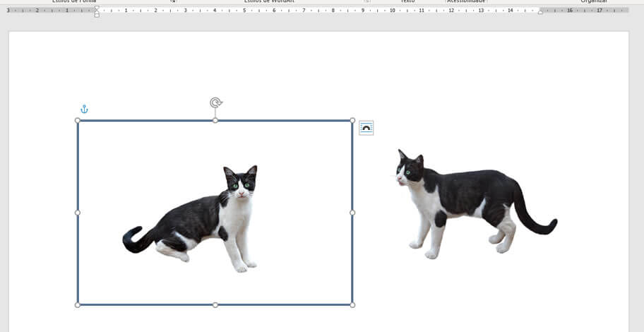Viewport: 644px width, 332px height.
Task: Select the left-middle sizing handle
Action: (x=78, y=213)
